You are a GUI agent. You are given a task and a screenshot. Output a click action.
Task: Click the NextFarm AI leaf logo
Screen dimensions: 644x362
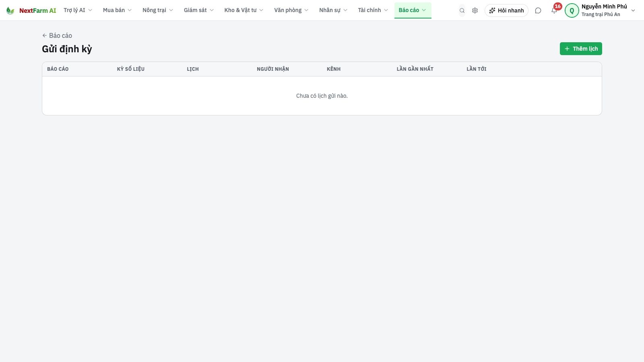click(x=10, y=10)
